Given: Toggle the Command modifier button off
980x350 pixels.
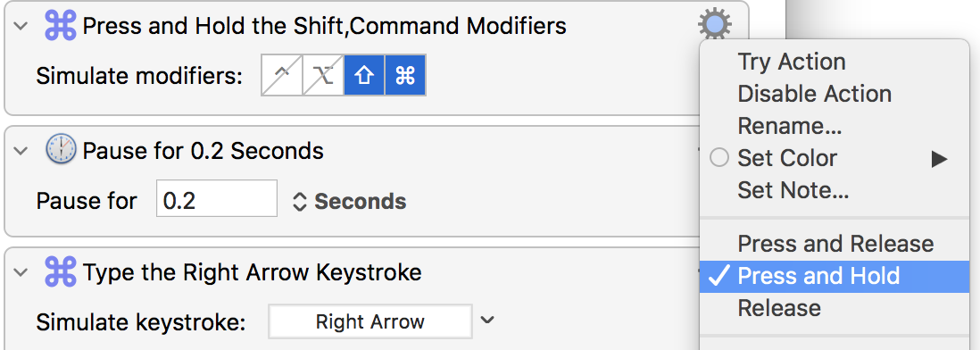Looking at the screenshot, I should 405,76.
